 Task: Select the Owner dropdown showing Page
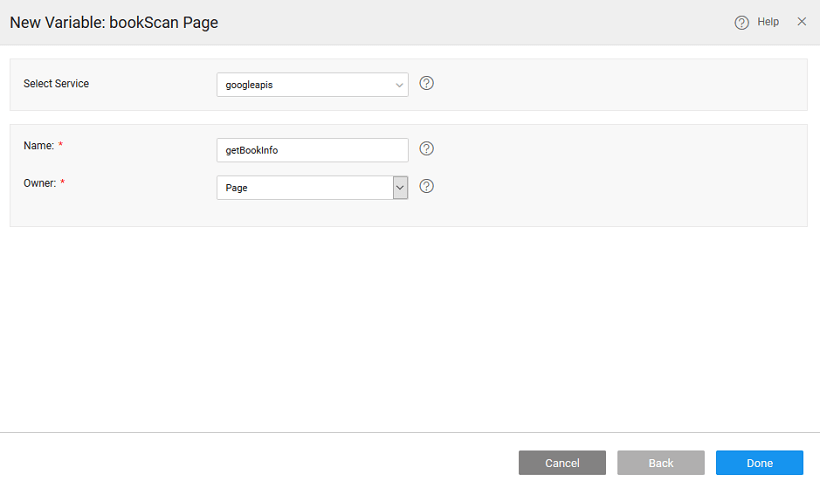tap(304, 187)
